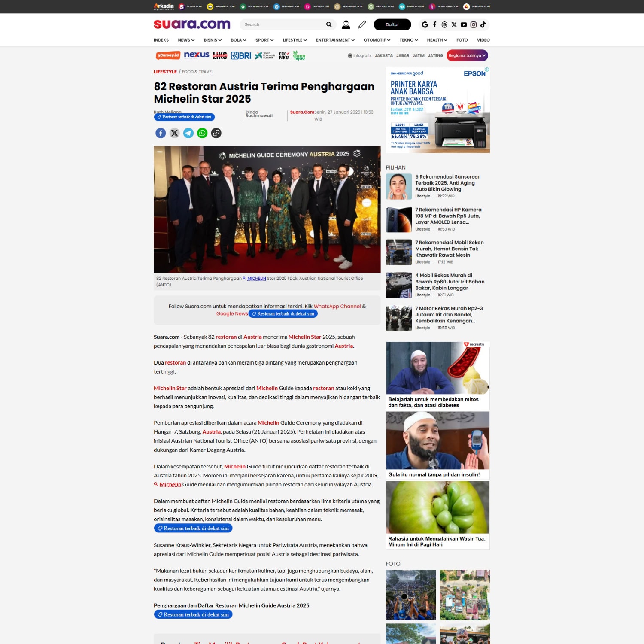Open '7 Rekomendasi Mobil Seken Murah' article
The width and height of the screenshot is (644, 644).
[x=449, y=249]
